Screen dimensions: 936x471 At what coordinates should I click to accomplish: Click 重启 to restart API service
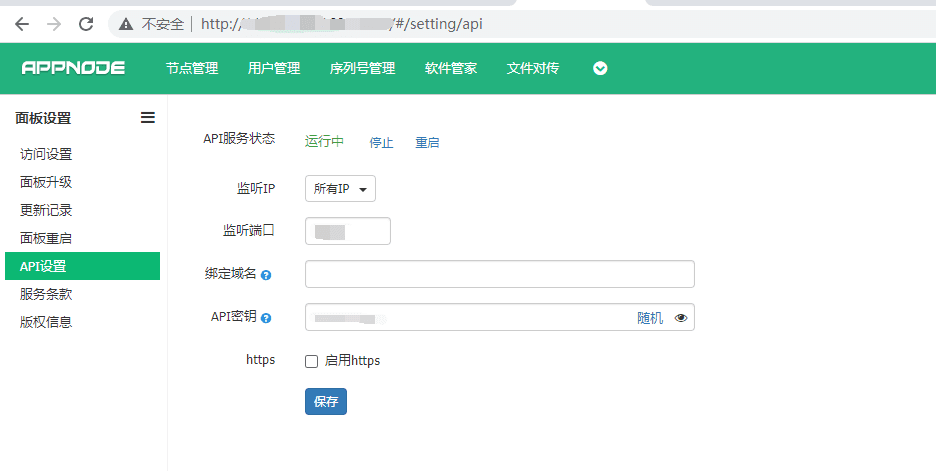pyautogui.click(x=427, y=142)
